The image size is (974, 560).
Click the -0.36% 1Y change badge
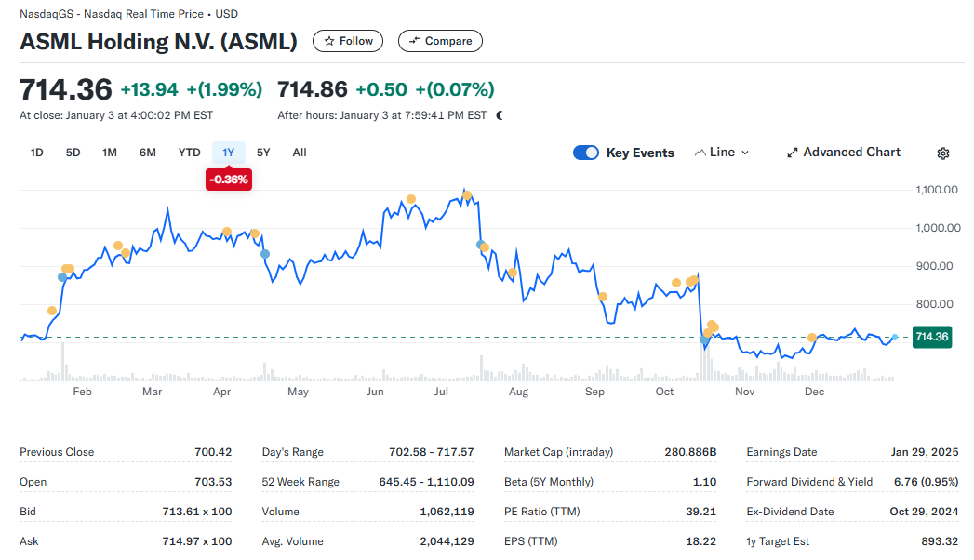pyautogui.click(x=229, y=180)
